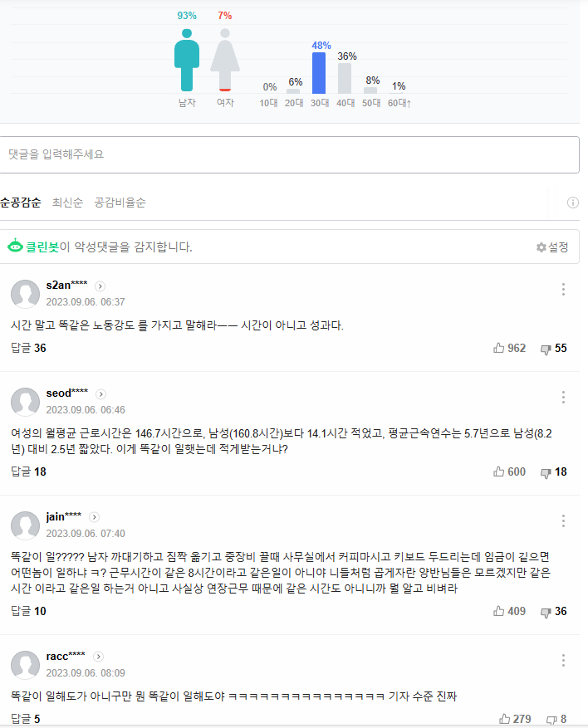Screen dimensions: 588x728
Task: View 답글 18 replies on seod's comment
Action: point(28,472)
